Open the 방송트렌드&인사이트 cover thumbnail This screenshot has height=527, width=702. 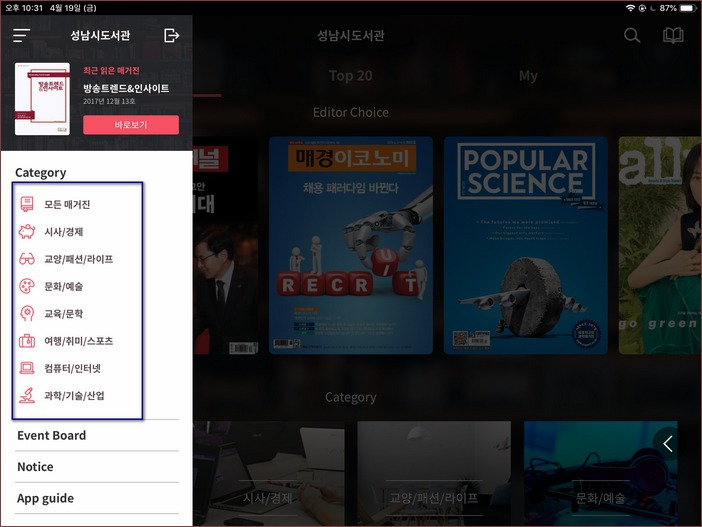(42, 99)
